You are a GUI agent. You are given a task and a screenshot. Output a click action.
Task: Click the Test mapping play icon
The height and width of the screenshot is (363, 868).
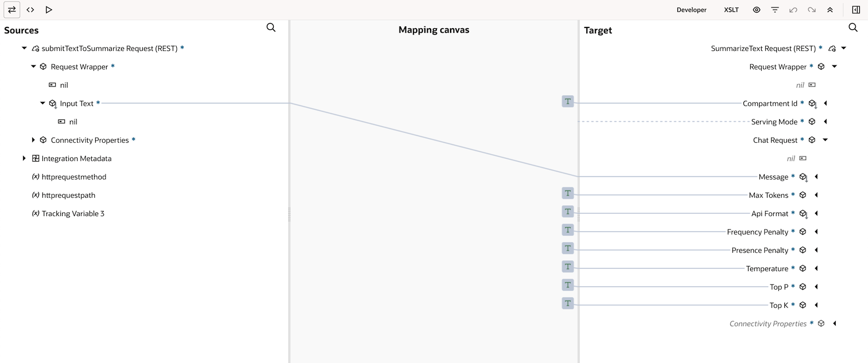tap(49, 10)
